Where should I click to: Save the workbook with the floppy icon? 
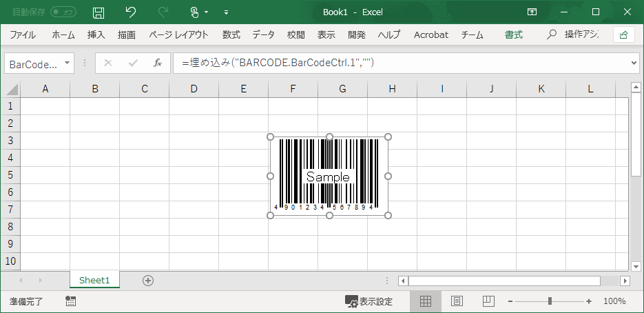(98, 12)
